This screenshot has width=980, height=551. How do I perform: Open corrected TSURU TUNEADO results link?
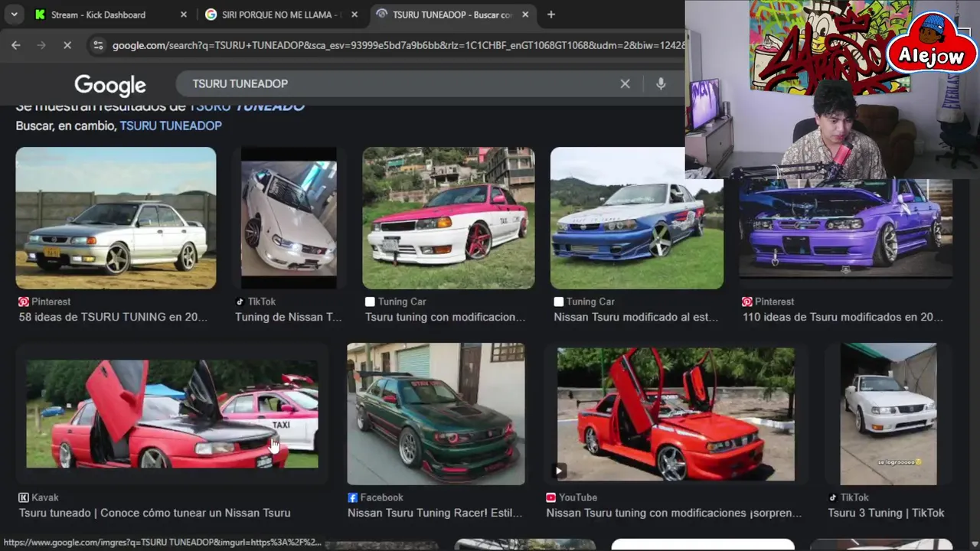click(x=247, y=106)
